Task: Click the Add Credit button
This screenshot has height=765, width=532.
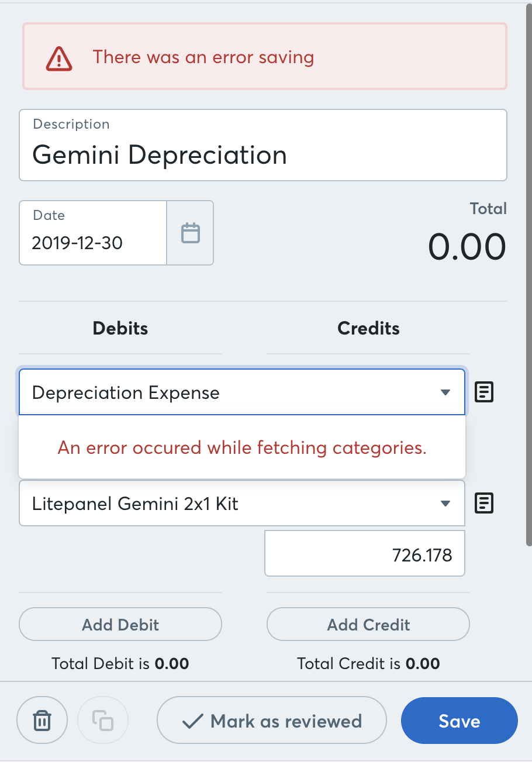Action: coord(368,625)
